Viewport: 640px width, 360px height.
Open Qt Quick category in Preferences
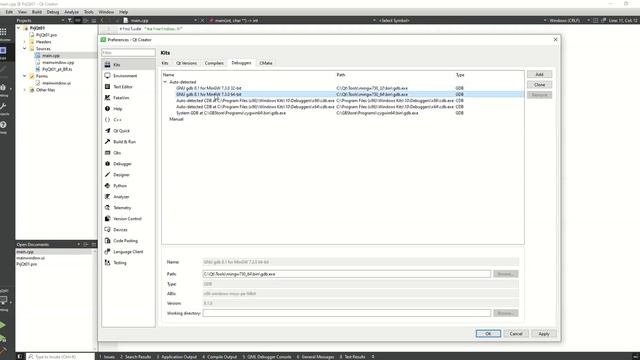coord(128,131)
